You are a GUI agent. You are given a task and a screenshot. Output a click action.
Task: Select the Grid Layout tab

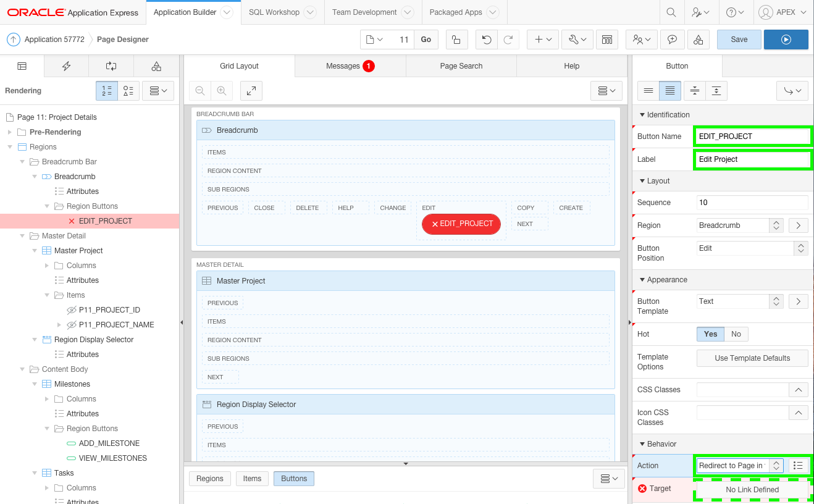tap(240, 66)
